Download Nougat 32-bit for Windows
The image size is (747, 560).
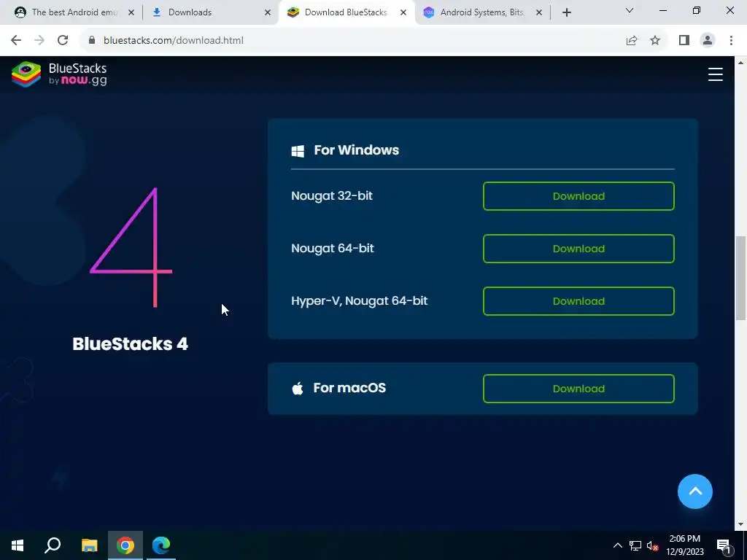(x=578, y=196)
